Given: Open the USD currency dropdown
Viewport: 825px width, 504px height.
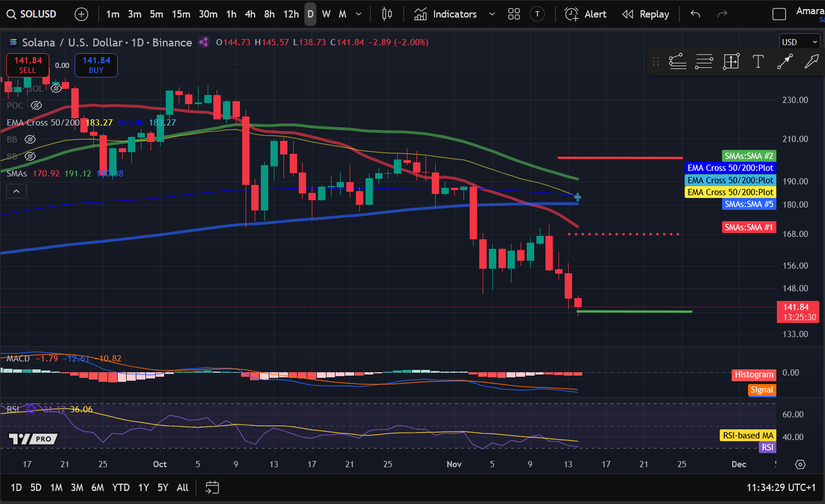Looking at the screenshot, I should click(x=799, y=41).
